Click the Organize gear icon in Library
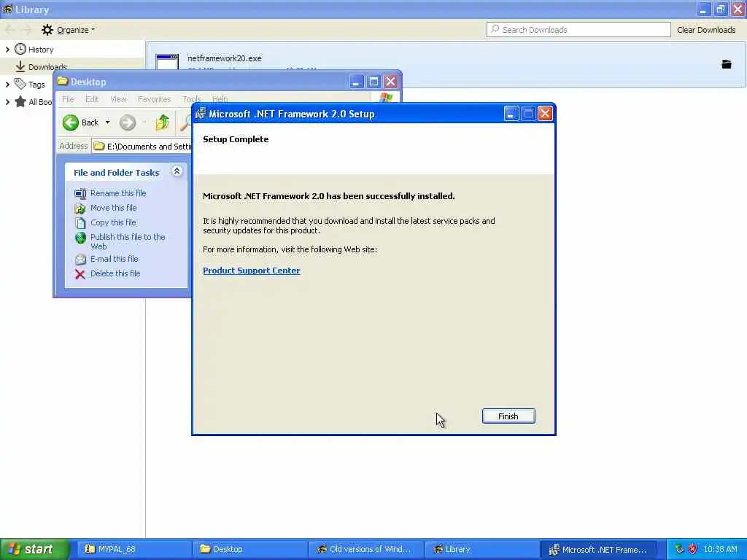This screenshot has width=747, height=560. tap(47, 30)
